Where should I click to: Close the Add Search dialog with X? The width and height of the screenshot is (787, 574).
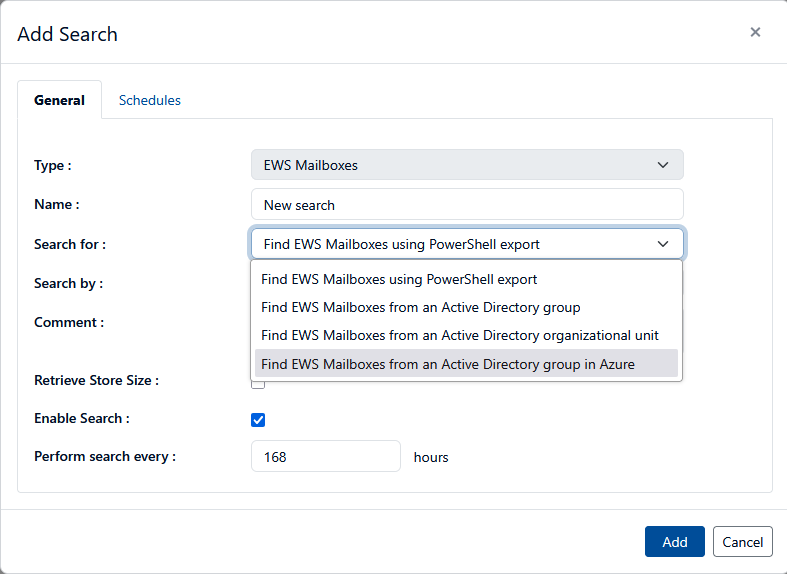tap(755, 32)
